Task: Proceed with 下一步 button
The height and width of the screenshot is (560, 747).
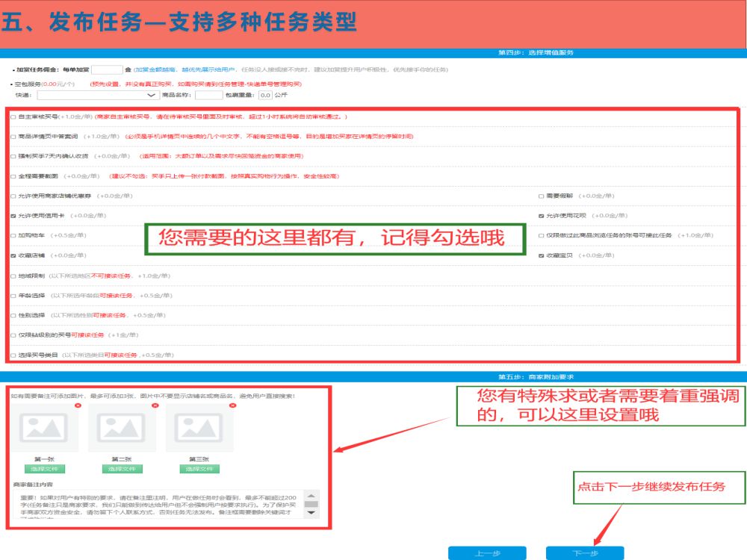Action: pyautogui.click(x=585, y=553)
